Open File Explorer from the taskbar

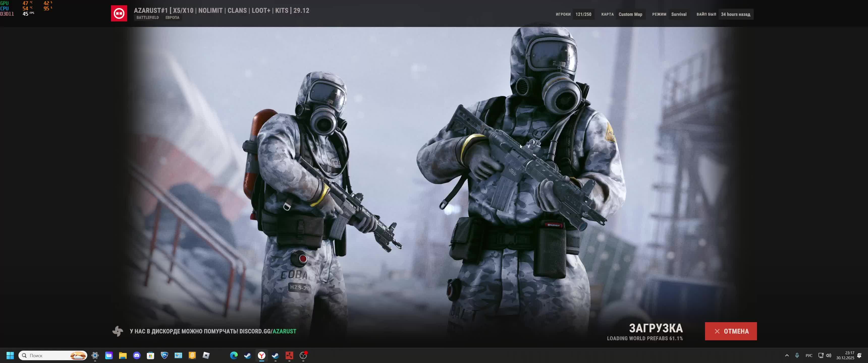point(123,355)
